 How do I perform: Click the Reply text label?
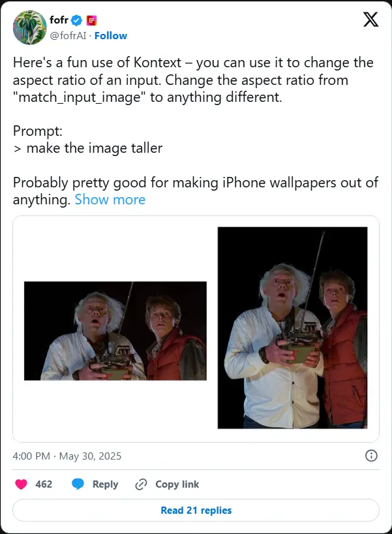pos(105,484)
